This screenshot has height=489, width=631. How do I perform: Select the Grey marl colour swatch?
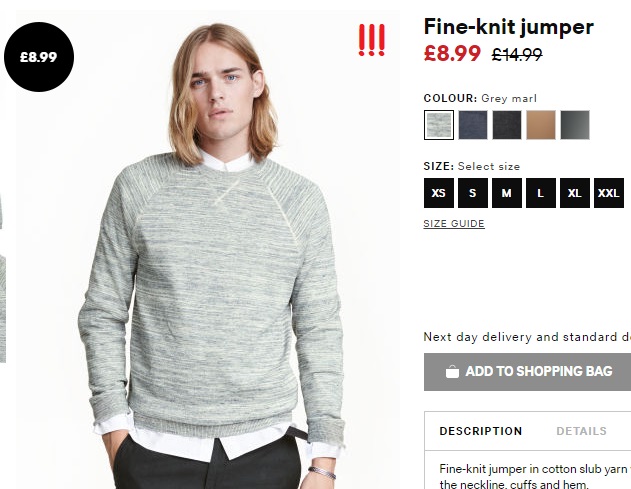(439, 125)
